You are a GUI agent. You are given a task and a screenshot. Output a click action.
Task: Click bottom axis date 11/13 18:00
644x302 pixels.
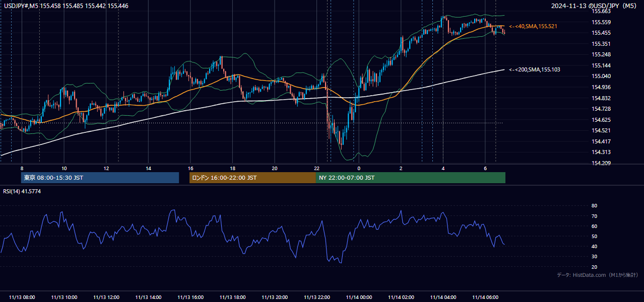232,297
